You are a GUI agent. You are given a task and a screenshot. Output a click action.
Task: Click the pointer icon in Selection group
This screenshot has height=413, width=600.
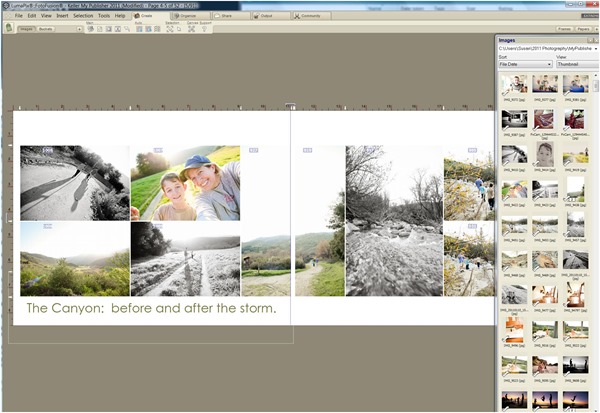179,29
